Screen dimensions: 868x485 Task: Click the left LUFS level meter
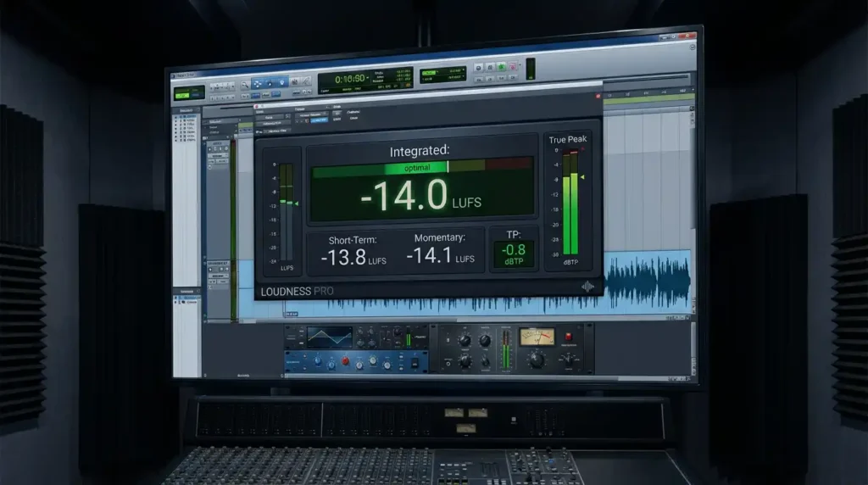[x=287, y=211]
